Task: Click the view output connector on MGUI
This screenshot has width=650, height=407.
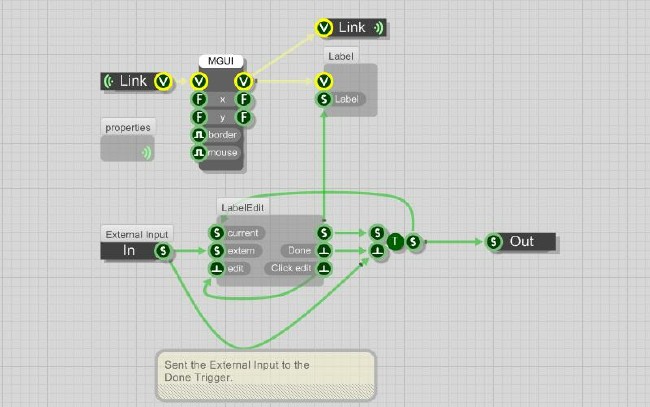Action: point(242,81)
